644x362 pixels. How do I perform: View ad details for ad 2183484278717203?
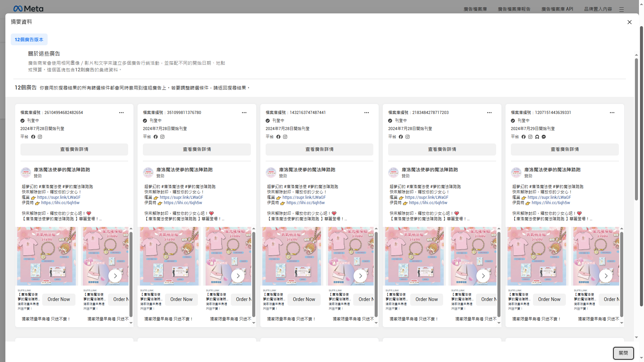tap(442, 149)
